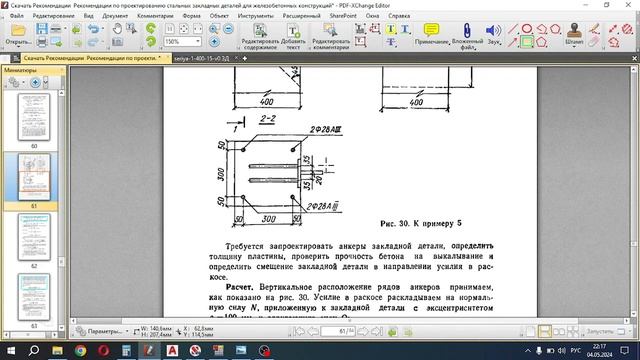Select the Line drawing tool
Viewport: 640px width, 360px height.
pyautogui.click(x=513, y=29)
